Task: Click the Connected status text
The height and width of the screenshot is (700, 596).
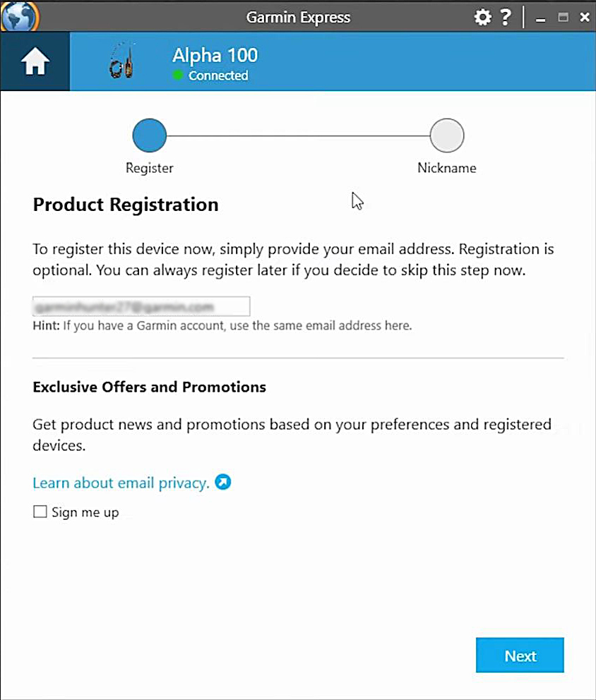Action: click(x=218, y=76)
